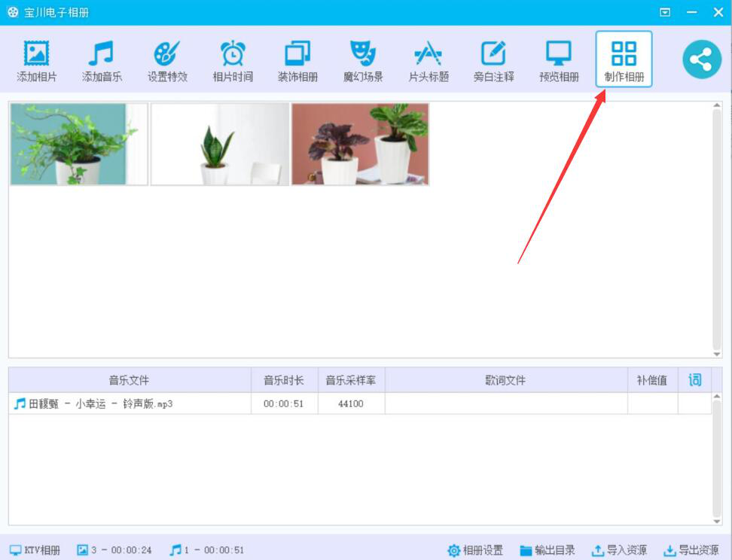Open the title bar dropdown menu button
This screenshot has height=560, width=732.
pyautogui.click(x=665, y=12)
